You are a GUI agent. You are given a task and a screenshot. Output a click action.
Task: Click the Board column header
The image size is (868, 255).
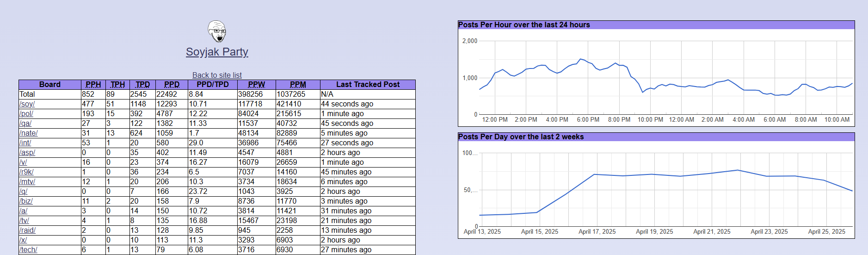click(50, 85)
